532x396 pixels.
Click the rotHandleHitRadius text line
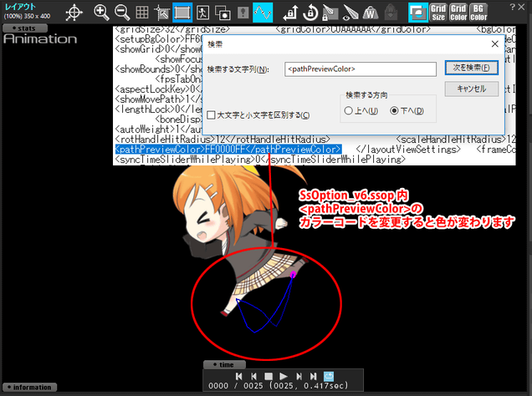[x=223, y=140]
